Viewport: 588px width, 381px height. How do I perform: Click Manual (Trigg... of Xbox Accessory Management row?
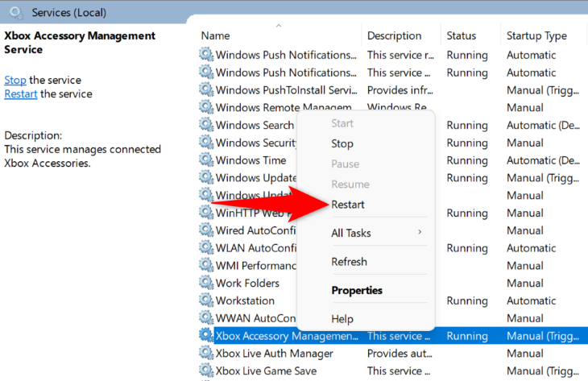tap(543, 336)
